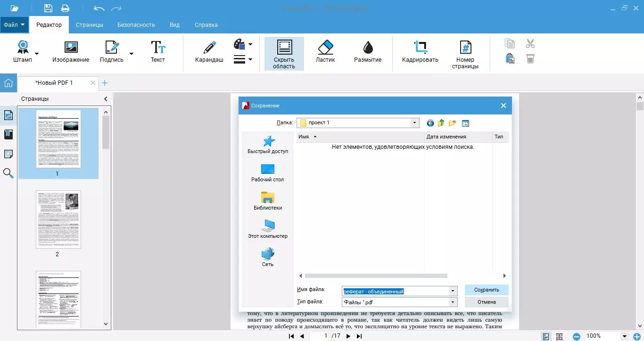The image size is (644, 341).
Task: Open the Файл menu
Action: [x=14, y=24]
